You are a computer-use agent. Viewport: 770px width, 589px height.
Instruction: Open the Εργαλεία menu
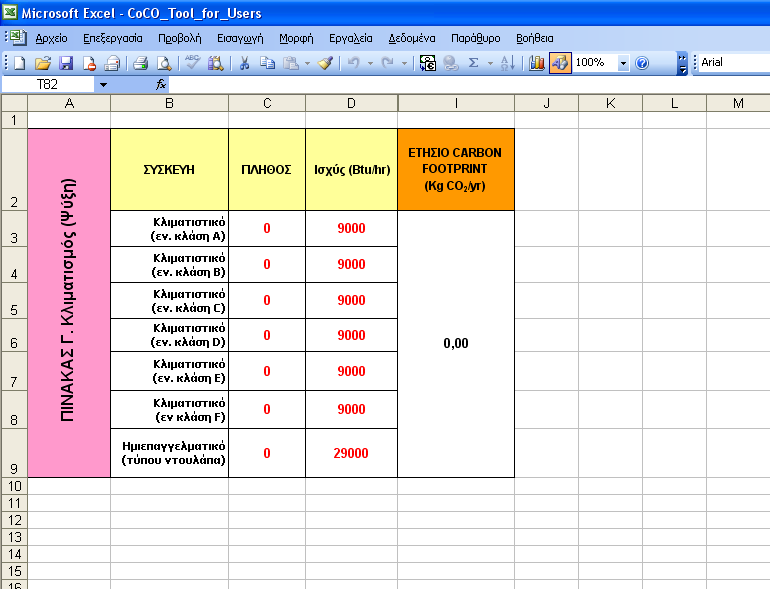351,38
